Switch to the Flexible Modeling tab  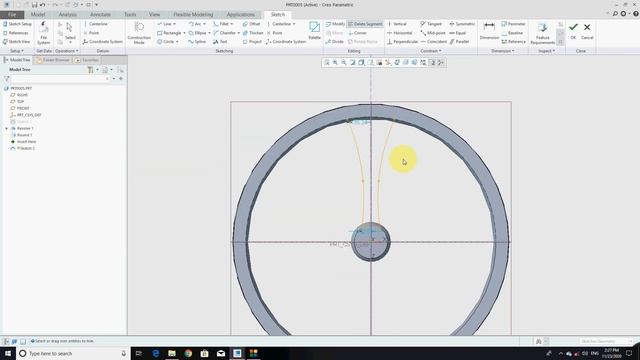click(193, 14)
